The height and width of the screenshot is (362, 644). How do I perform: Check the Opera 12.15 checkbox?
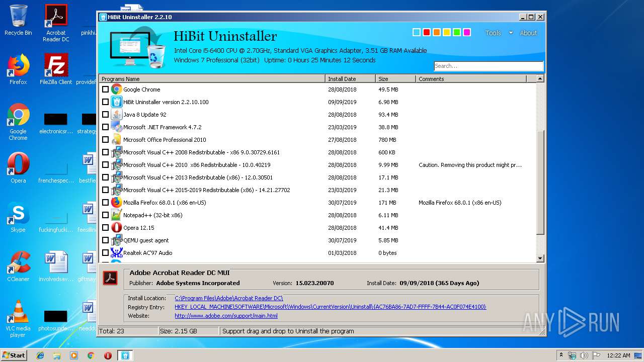[105, 228]
